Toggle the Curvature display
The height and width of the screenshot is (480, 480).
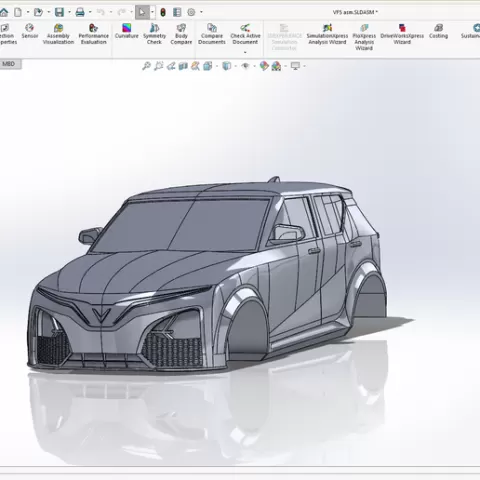(127, 31)
